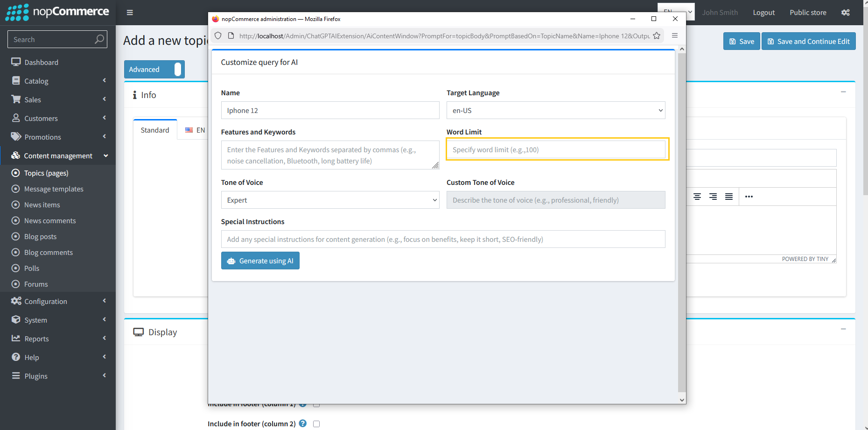Collapse the sidebar using hamburger icon
This screenshot has height=430, width=868.
(x=130, y=13)
